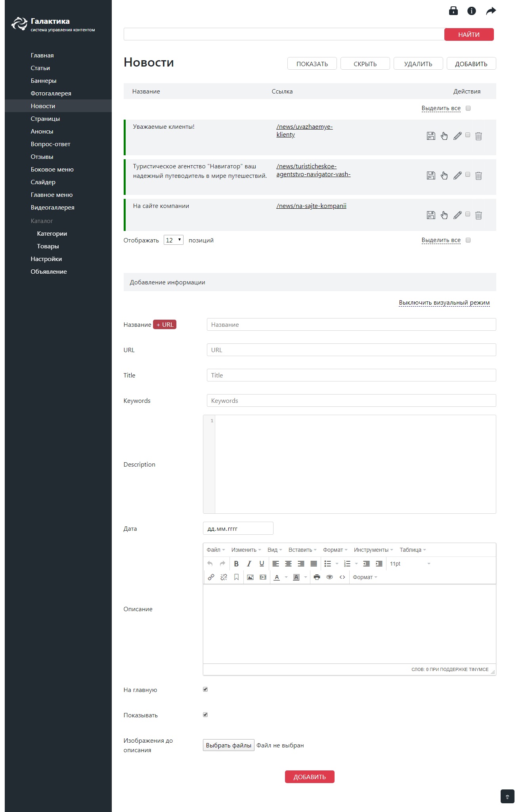The height and width of the screenshot is (812, 526).
Task: Tick the checkbox in "На сайте компании" row
Action: [468, 214]
